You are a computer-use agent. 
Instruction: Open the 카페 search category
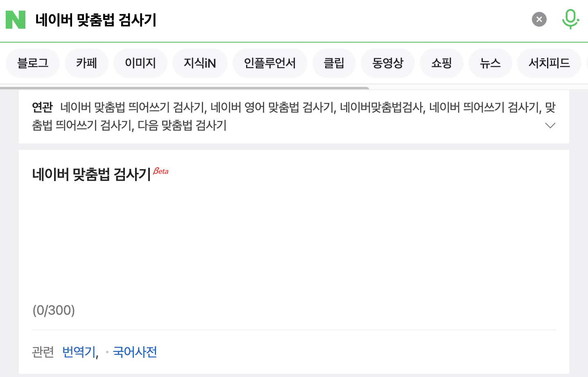coord(86,63)
